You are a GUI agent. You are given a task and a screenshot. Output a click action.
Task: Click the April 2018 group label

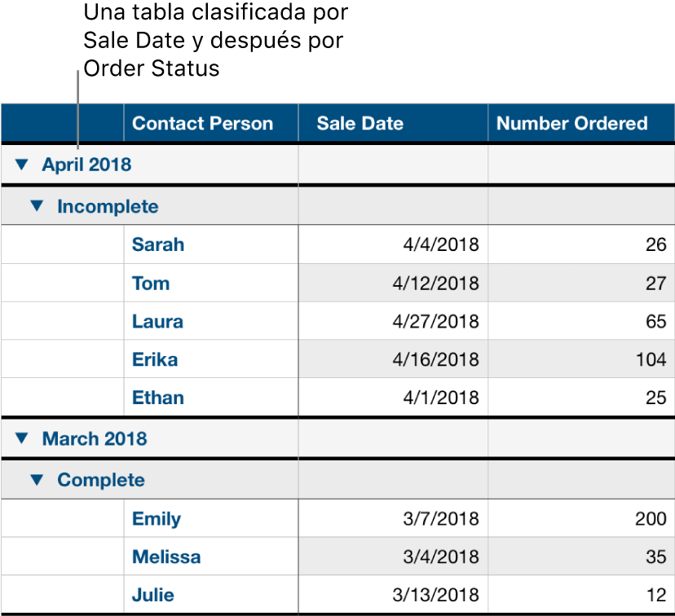(x=86, y=165)
